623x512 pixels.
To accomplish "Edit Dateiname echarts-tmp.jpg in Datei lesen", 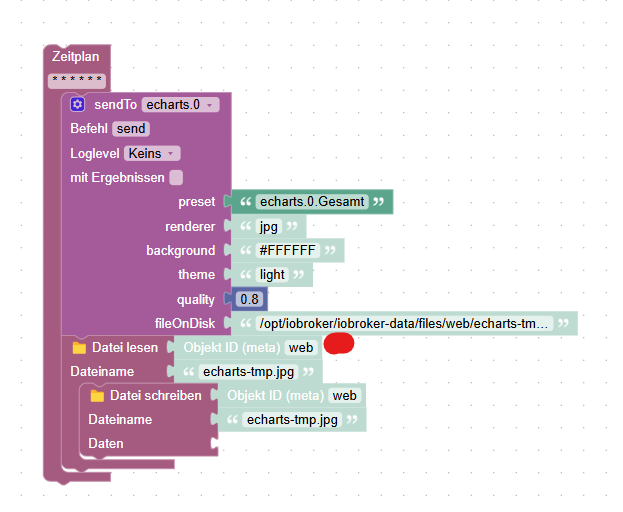I will (248, 372).
